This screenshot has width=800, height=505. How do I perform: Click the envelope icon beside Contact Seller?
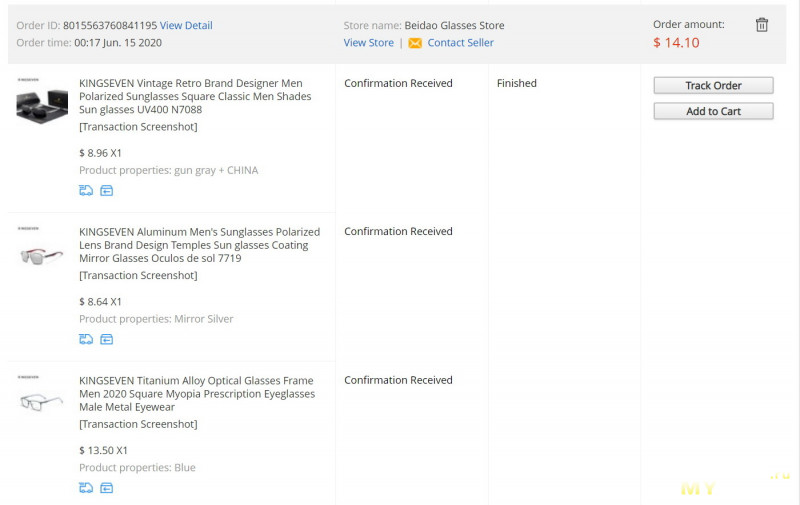click(415, 43)
